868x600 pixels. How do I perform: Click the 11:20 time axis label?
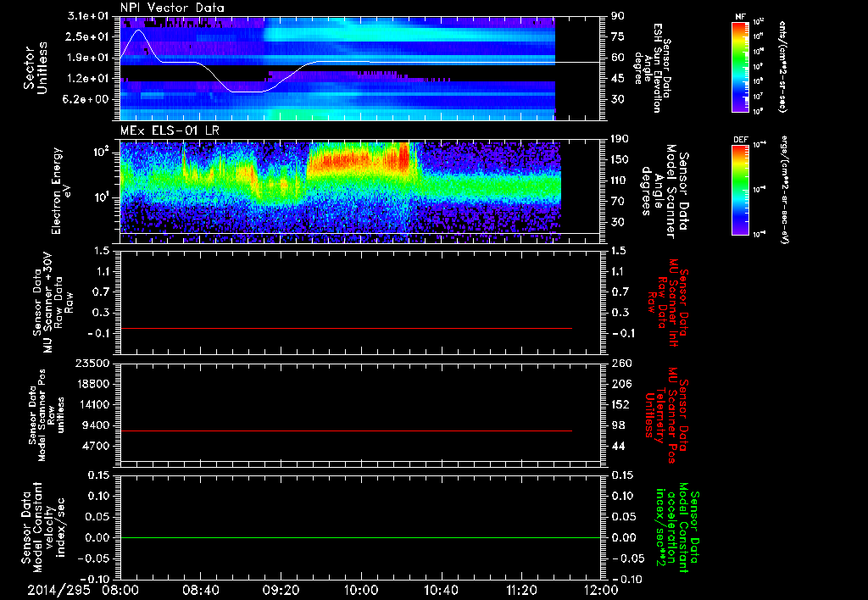521,591
